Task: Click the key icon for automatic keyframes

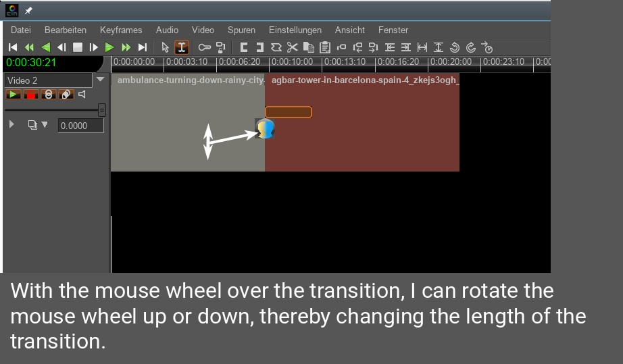Action: tap(203, 47)
